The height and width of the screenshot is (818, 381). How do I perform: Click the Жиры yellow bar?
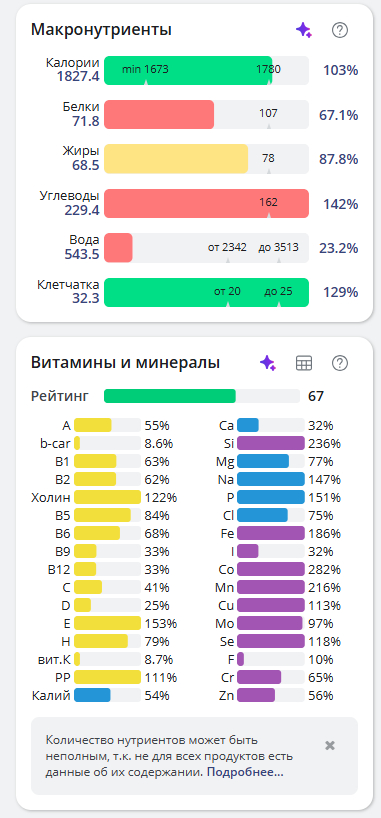coord(207,159)
